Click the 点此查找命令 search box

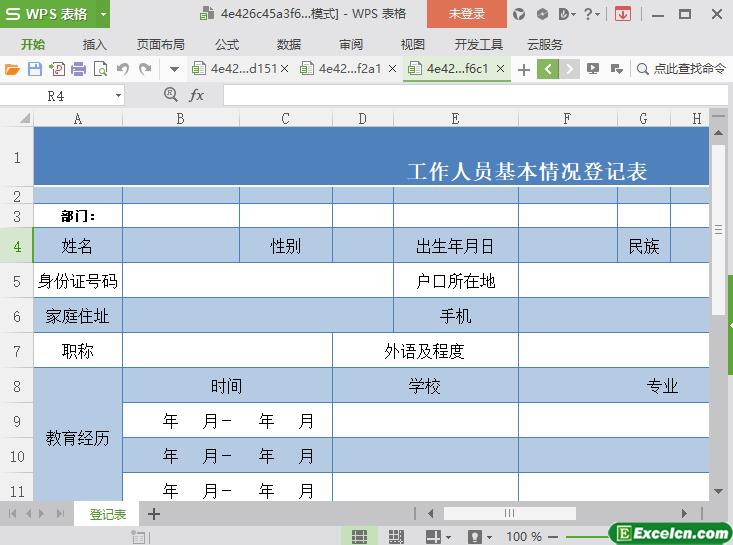(x=682, y=69)
